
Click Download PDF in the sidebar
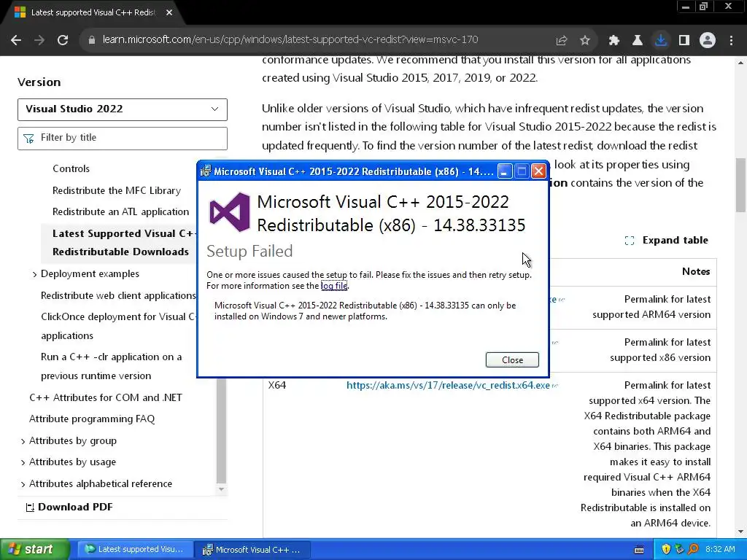click(x=69, y=507)
